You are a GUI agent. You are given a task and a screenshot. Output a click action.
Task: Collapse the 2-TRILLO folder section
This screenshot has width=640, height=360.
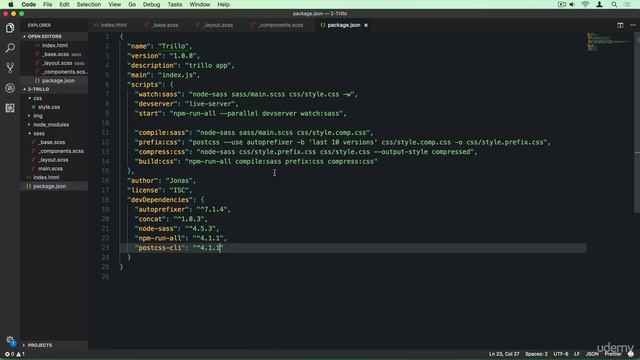(37, 89)
